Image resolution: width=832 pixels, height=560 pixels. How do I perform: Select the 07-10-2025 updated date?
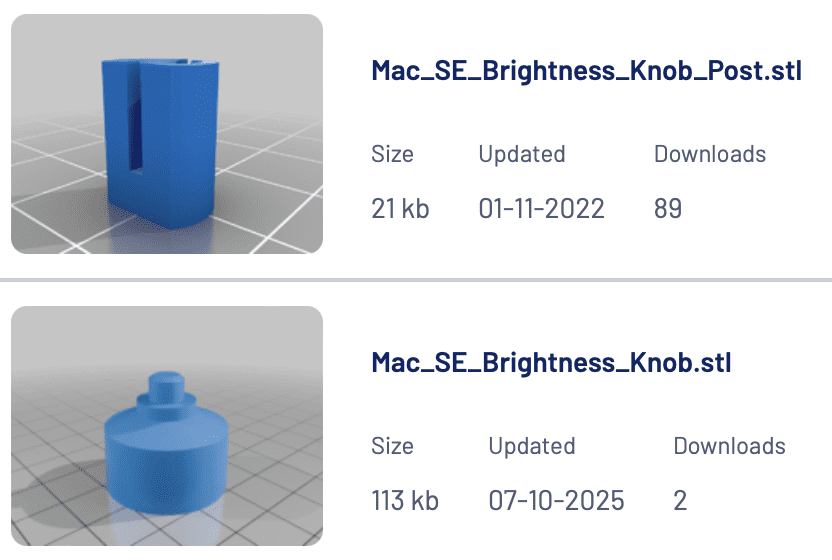tap(556, 500)
